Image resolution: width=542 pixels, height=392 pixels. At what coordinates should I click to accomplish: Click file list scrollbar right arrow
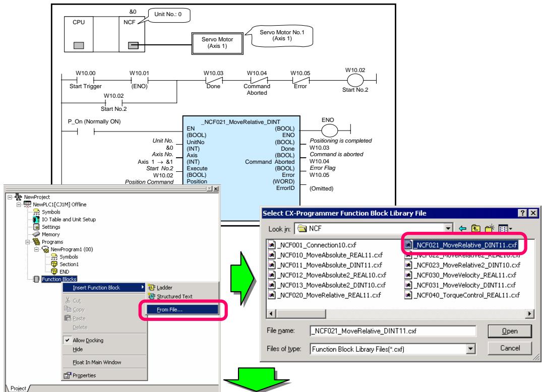529,313
